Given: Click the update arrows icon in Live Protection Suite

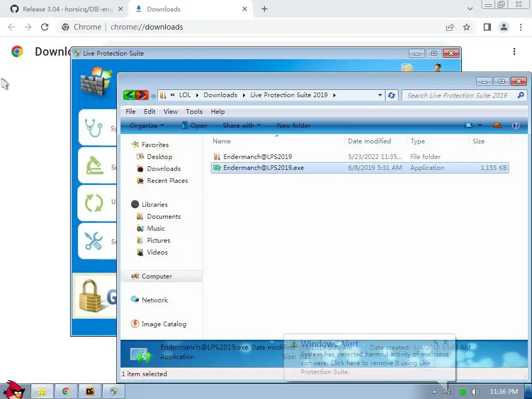Looking at the screenshot, I should tap(94, 203).
